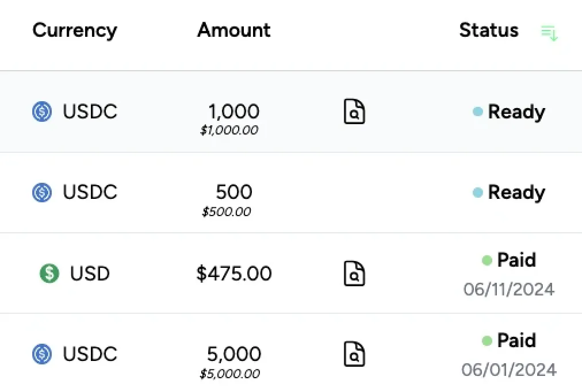Select the Amount column header

233,30
